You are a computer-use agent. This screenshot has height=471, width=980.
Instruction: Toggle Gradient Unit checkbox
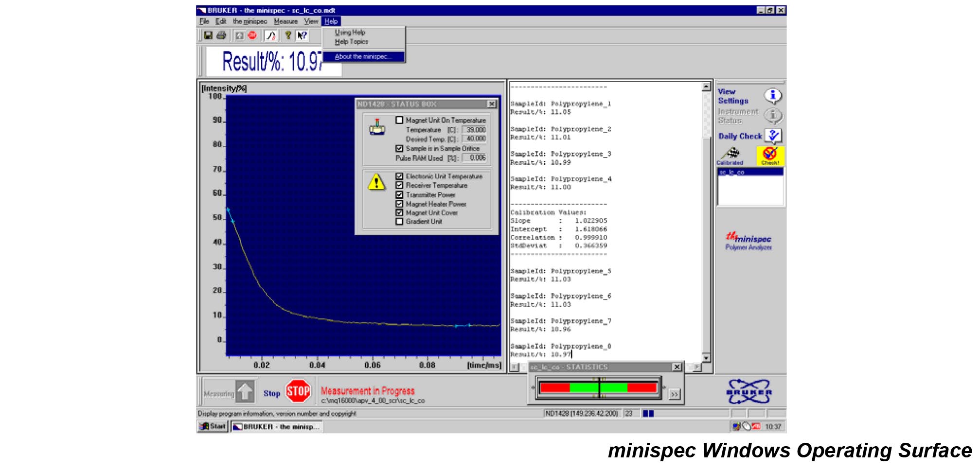coord(399,222)
